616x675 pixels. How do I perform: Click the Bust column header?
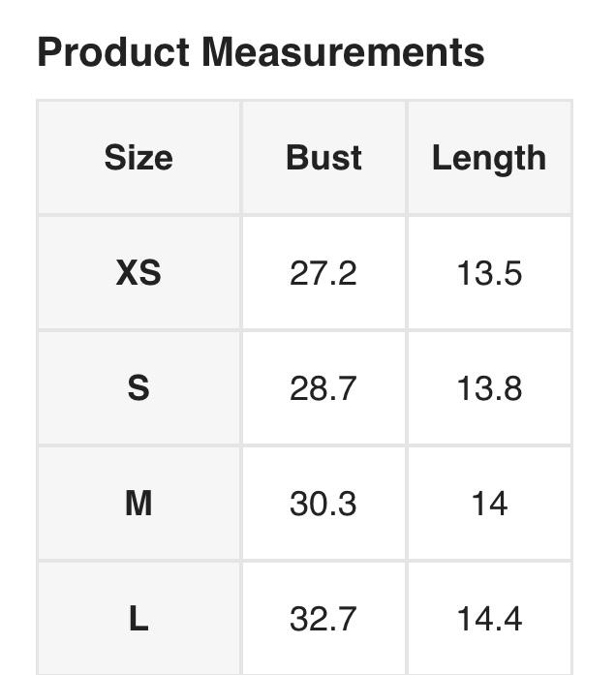(323, 158)
